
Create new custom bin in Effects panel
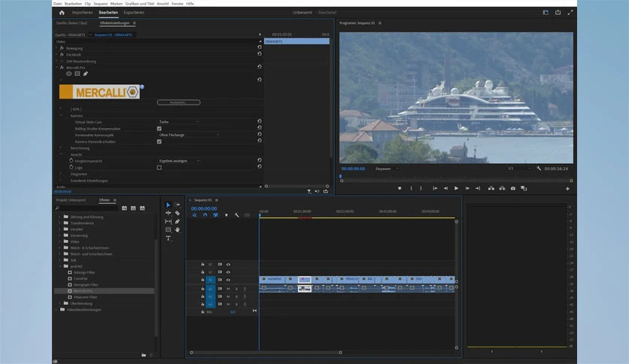point(144,355)
